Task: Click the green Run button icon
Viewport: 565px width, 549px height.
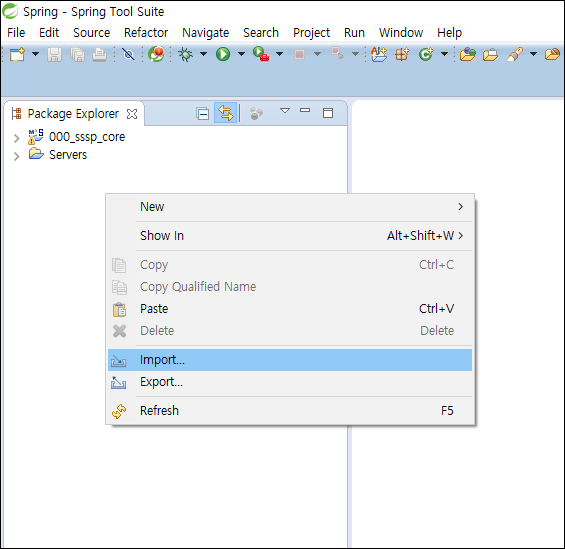Action: (x=223, y=54)
